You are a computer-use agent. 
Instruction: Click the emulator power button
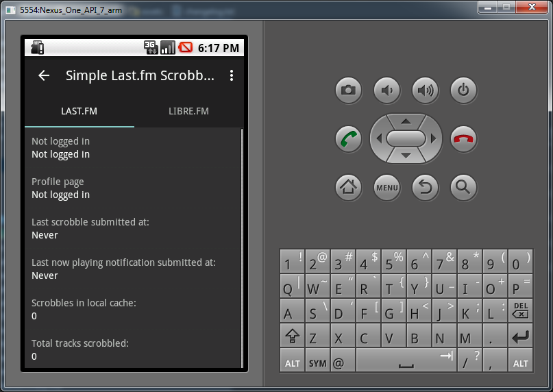464,90
